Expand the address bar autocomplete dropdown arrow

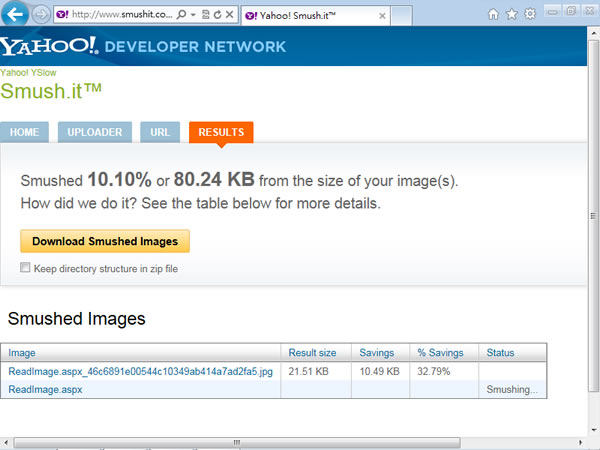[x=193, y=15]
